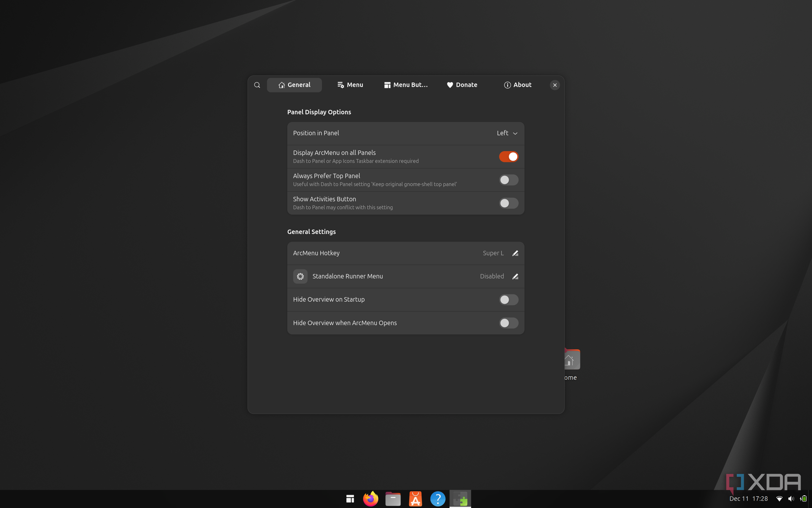Image resolution: width=812 pixels, height=508 pixels.
Task: Click the volume icon in tray
Action: coord(791,498)
